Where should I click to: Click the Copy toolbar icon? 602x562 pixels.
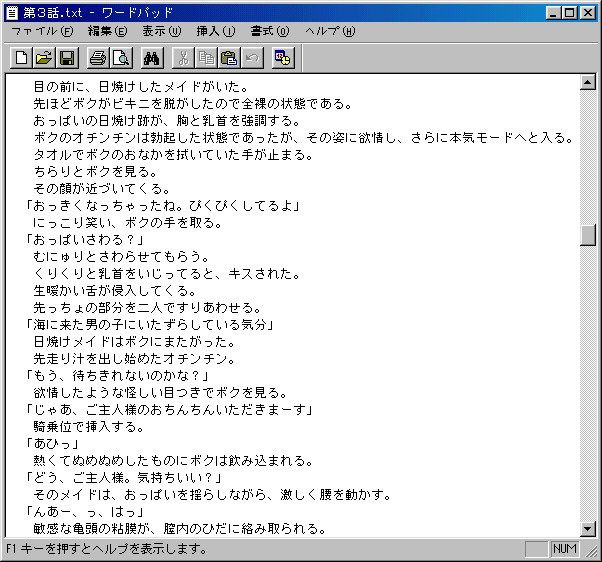[207, 58]
